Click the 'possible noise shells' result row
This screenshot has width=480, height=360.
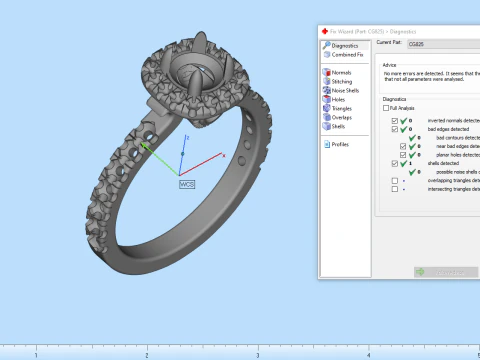[x=444, y=172]
